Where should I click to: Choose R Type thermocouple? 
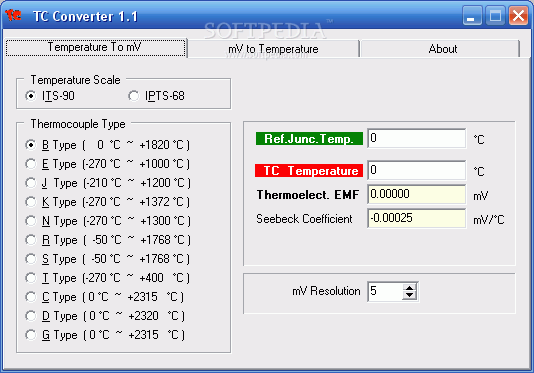point(108,240)
